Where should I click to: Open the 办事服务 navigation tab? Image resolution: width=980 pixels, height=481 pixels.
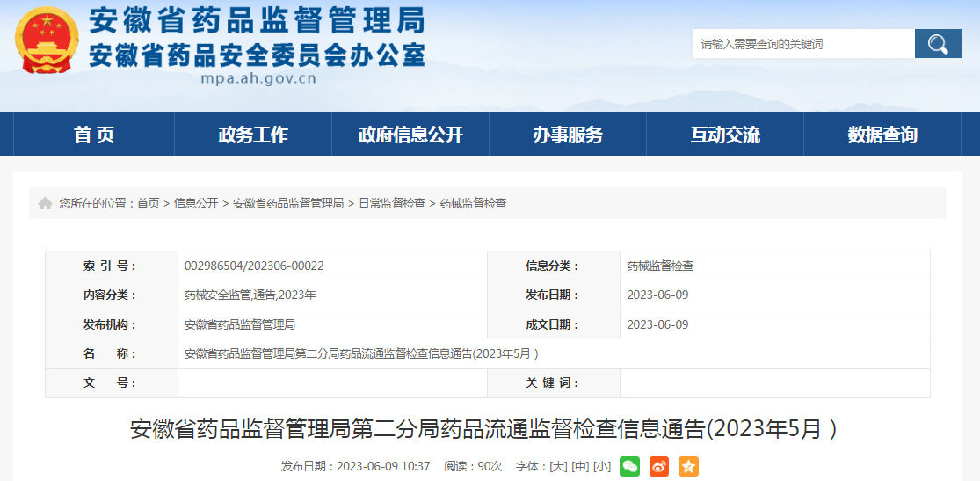(x=568, y=134)
